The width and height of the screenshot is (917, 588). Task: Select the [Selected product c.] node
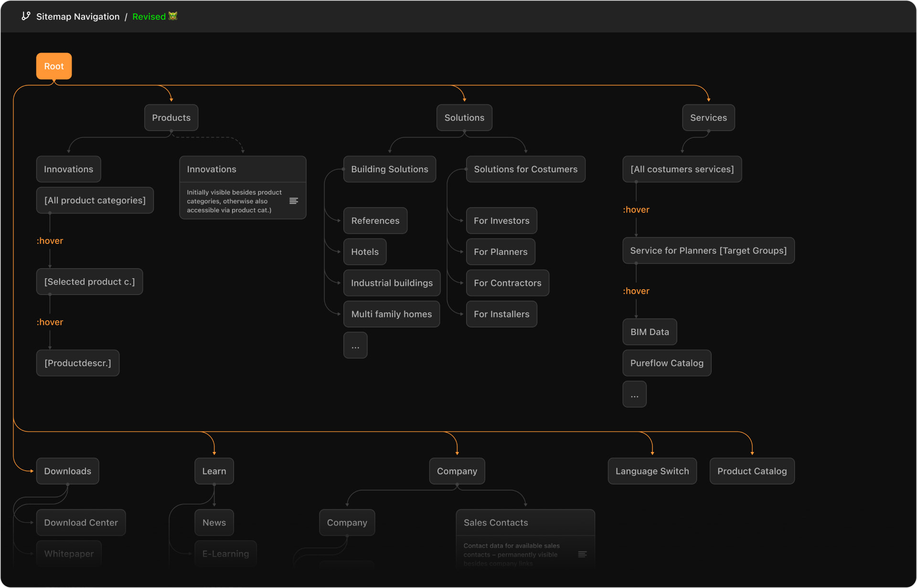90,282
